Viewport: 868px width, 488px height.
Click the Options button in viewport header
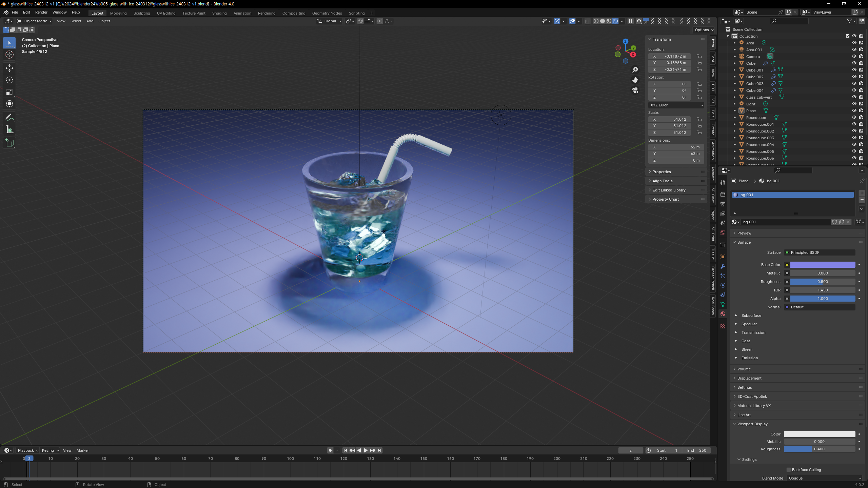[x=704, y=30]
